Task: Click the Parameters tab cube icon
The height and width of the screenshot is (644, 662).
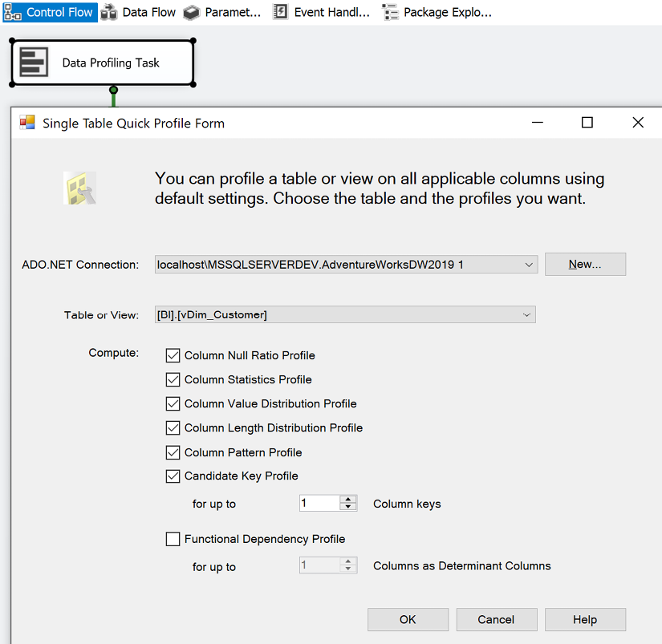Action: 191,13
